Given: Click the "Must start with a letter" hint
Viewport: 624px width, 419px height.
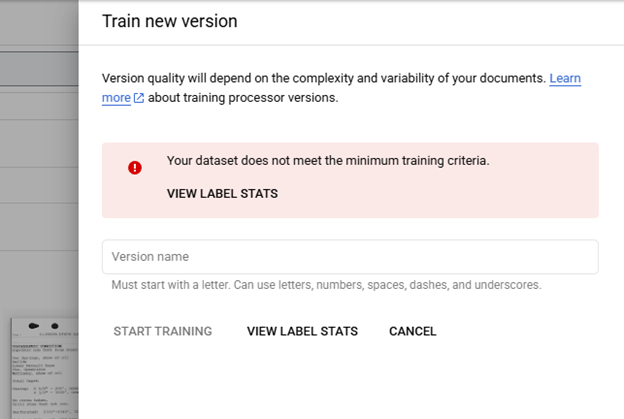Looking at the screenshot, I should coord(326,285).
